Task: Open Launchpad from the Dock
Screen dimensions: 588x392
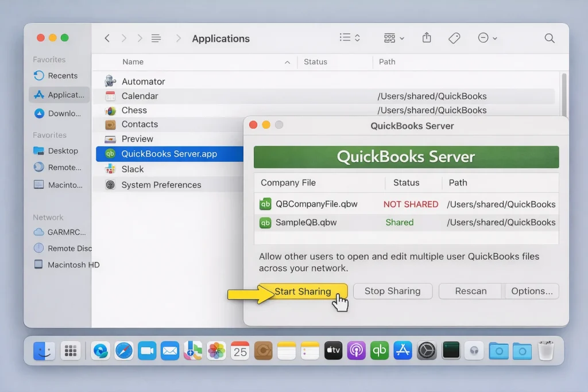Action: tap(71, 351)
